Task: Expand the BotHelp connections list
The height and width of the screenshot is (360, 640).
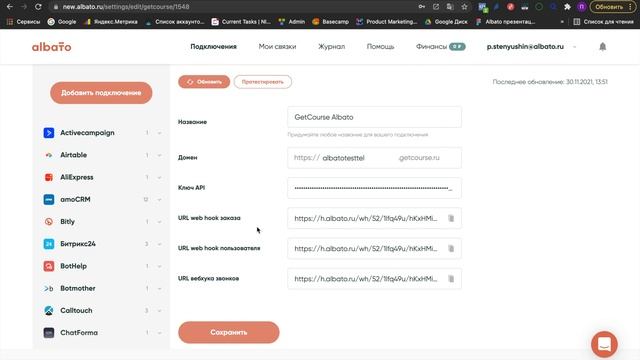Action: coord(160,267)
